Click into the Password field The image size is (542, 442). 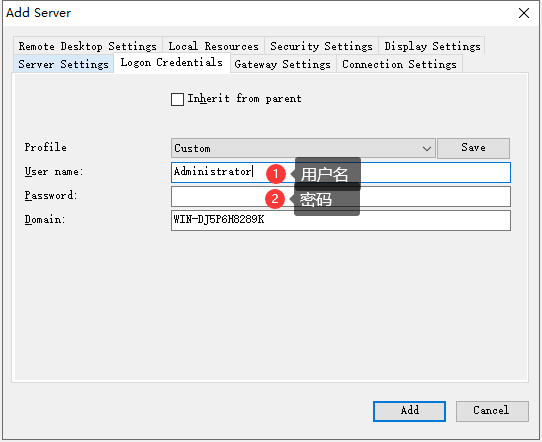coord(341,196)
